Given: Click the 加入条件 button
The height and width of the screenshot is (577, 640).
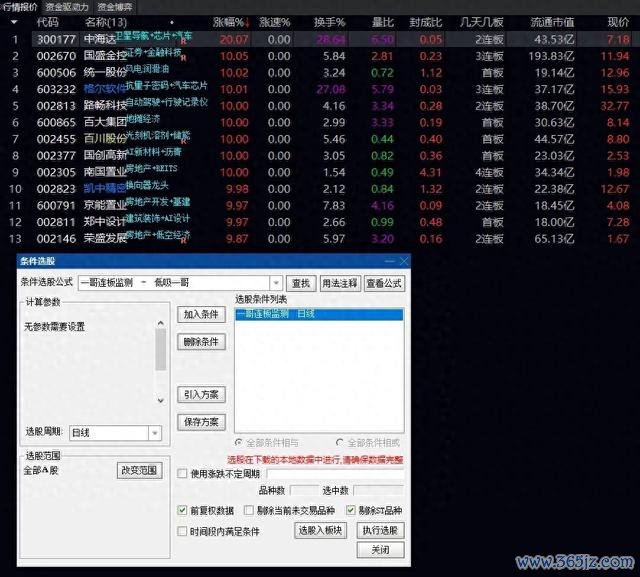Looking at the screenshot, I should 201,315.
